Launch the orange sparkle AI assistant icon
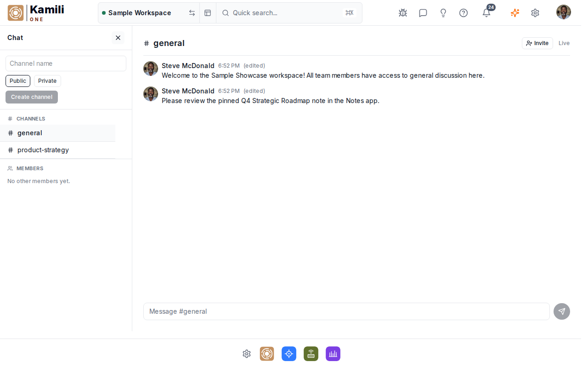The height and width of the screenshot is (368, 588). click(515, 13)
